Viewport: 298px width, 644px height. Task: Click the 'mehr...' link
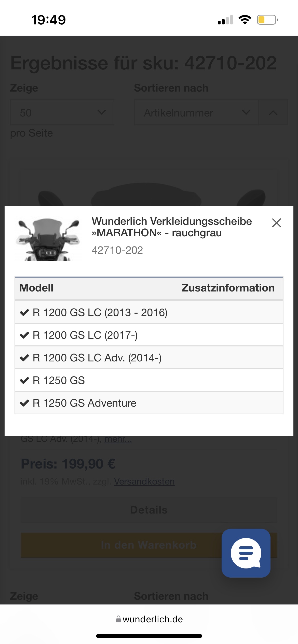tap(118, 439)
